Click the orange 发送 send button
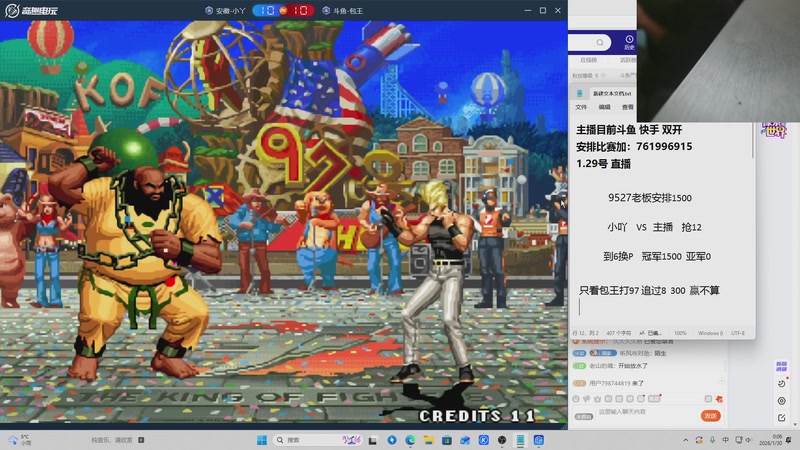The height and width of the screenshot is (450, 800). tap(710, 416)
